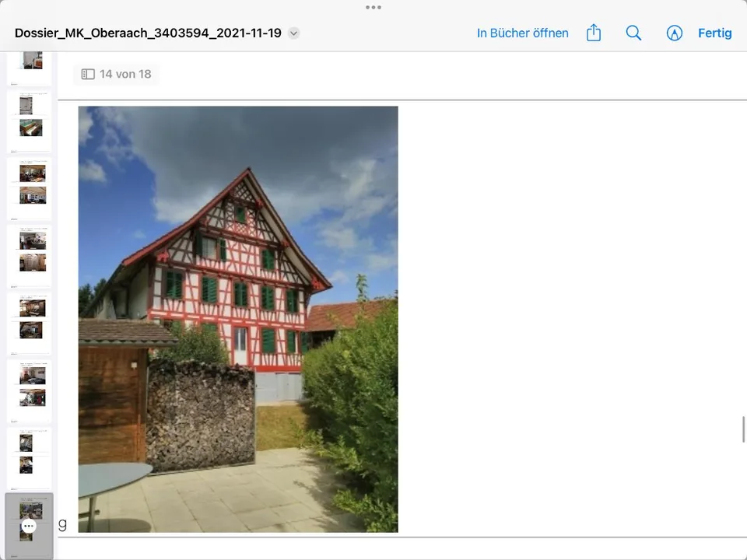Toggle thumbnail sidebar via page indicator icon
This screenshot has height=560, width=747.
[88, 74]
